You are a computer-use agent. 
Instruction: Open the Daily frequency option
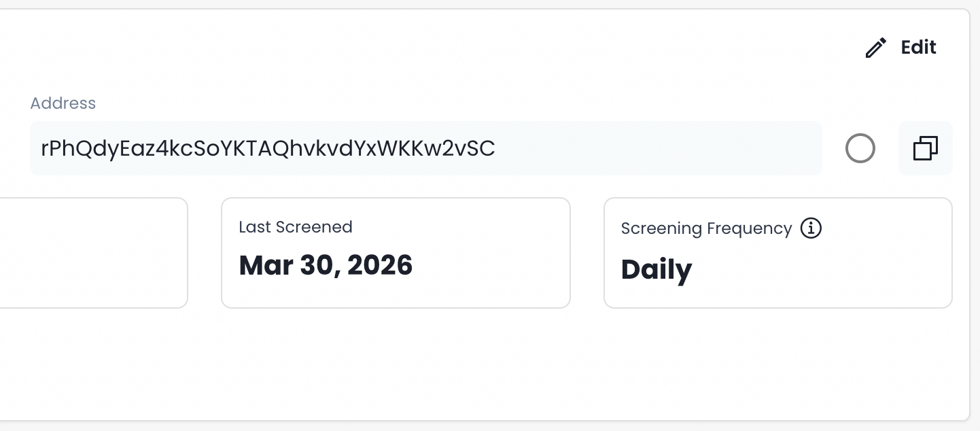pos(657,269)
